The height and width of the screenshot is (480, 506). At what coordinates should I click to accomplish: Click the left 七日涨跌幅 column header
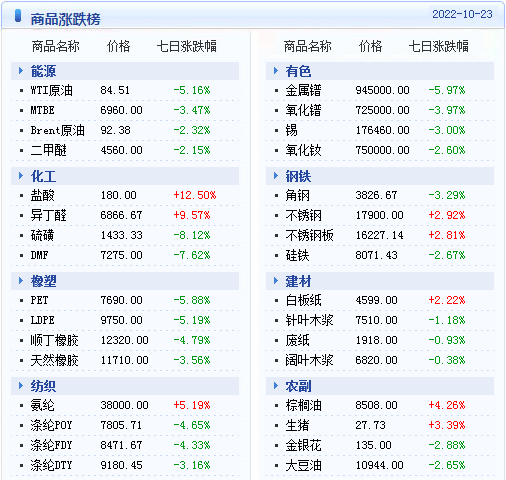click(187, 46)
